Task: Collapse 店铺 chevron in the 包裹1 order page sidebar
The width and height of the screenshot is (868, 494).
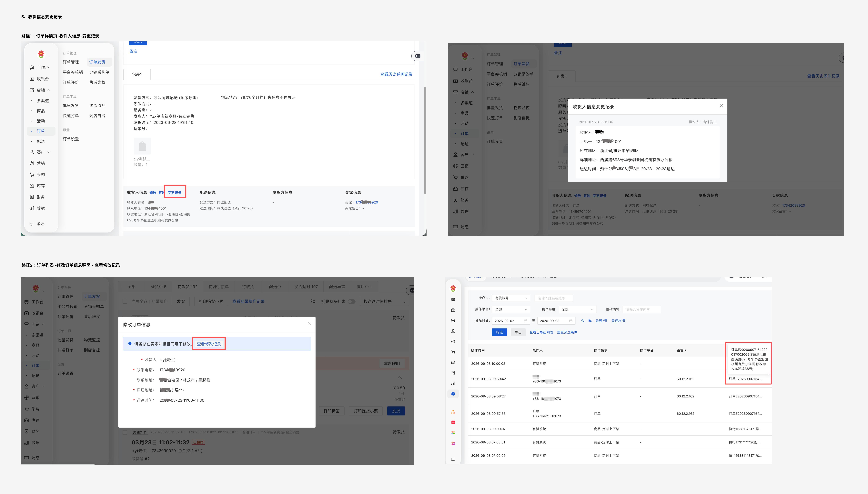Action: [x=49, y=90]
